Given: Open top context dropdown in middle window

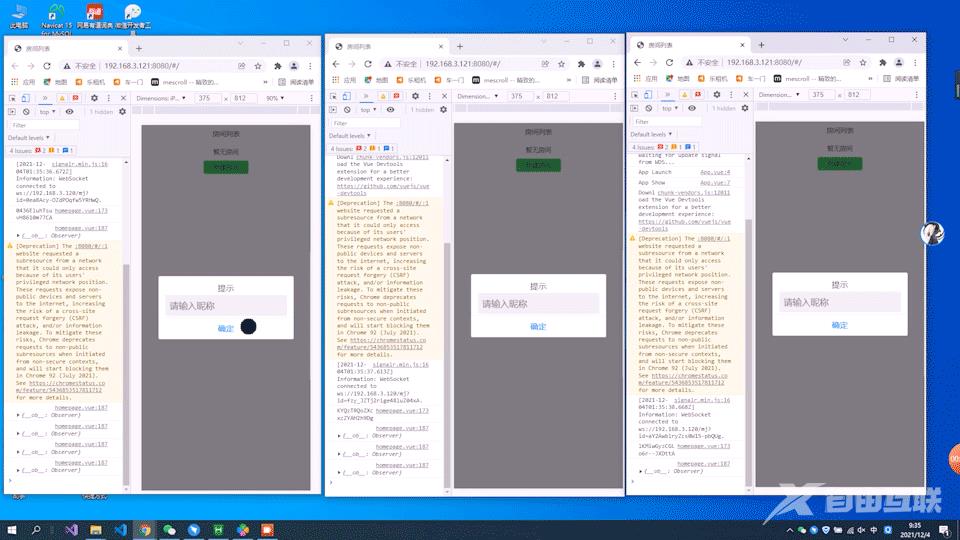Looking at the screenshot, I should pyautogui.click(x=368, y=110).
